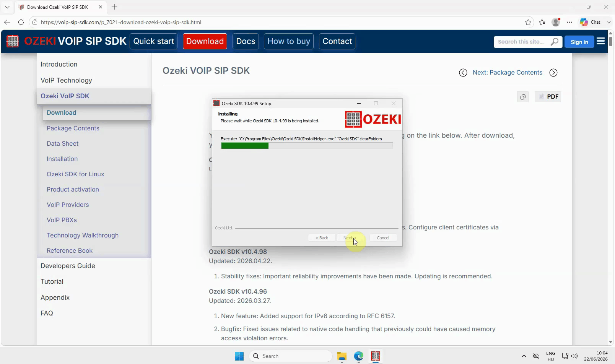Reload the page with refresh icon
Image resolution: width=615 pixels, height=364 pixels.
point(21,22)
